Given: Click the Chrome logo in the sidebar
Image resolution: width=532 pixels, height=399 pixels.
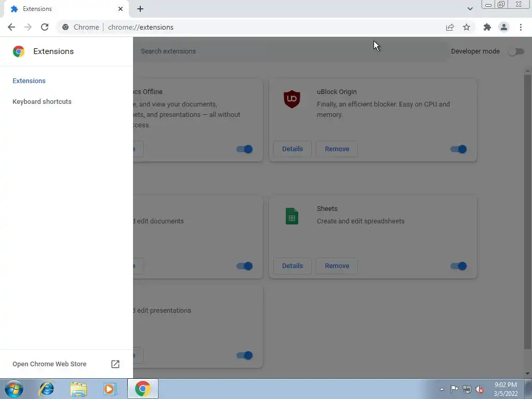Looking at the screenshot, I should coord(19,51).
